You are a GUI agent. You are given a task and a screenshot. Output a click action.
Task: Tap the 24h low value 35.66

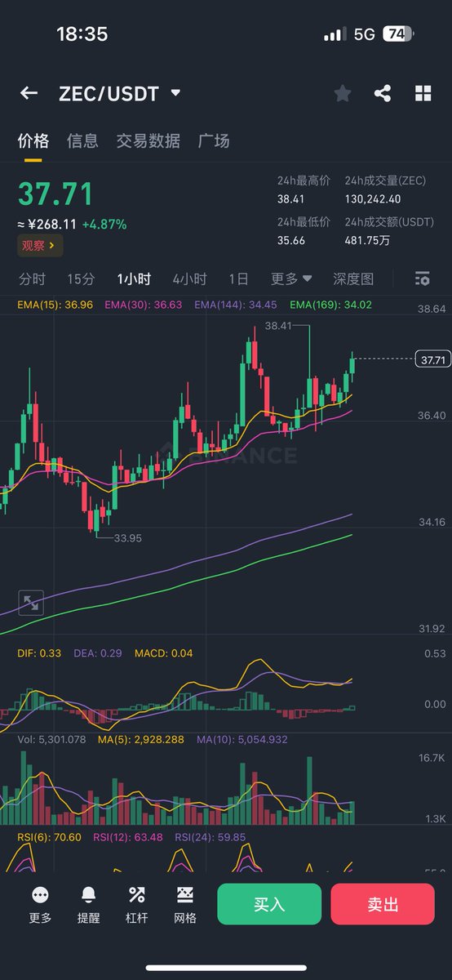[291, 240]
